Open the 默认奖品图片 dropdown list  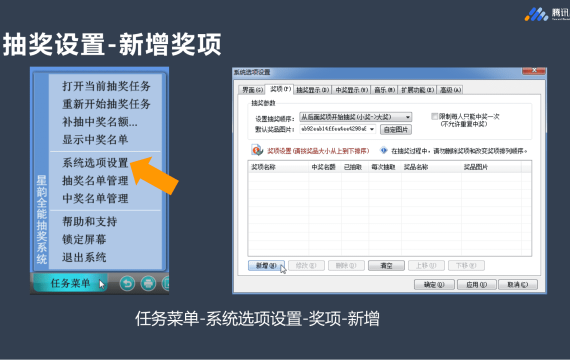tap(372, 129)
